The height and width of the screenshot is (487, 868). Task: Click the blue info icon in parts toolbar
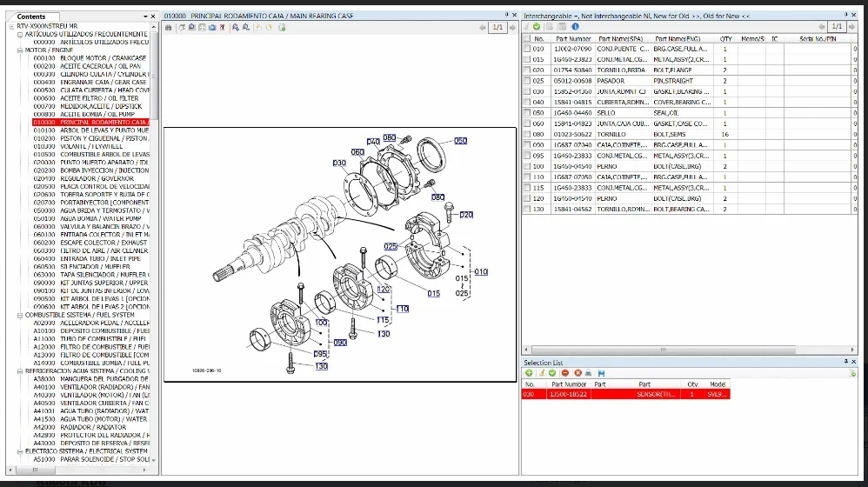(x=575, y=27)
